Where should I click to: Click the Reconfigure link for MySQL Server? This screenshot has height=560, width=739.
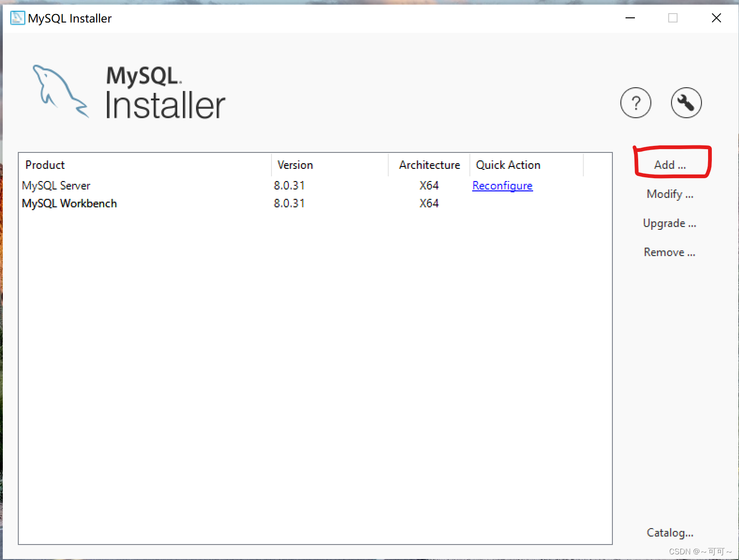pyautogui.click(x=502, y=186)
